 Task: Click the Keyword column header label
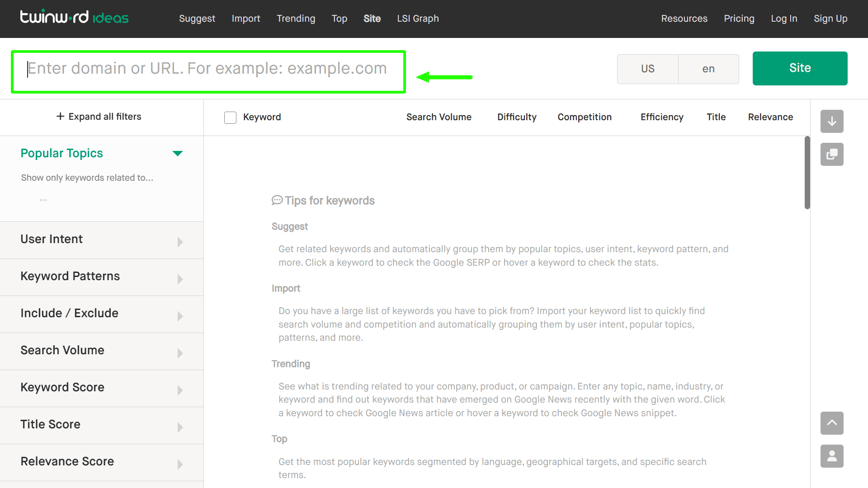[x=262, y=117]
